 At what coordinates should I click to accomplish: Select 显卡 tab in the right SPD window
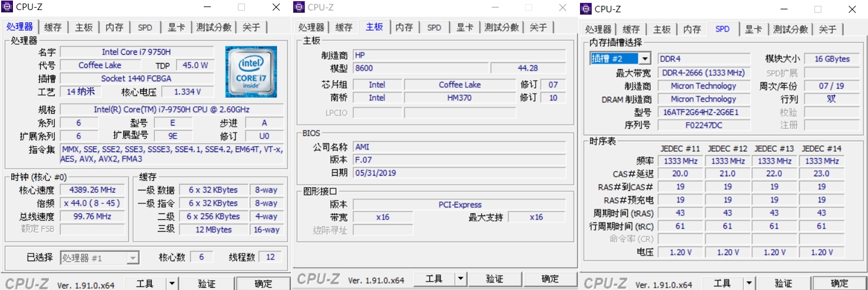click(753, 29)
